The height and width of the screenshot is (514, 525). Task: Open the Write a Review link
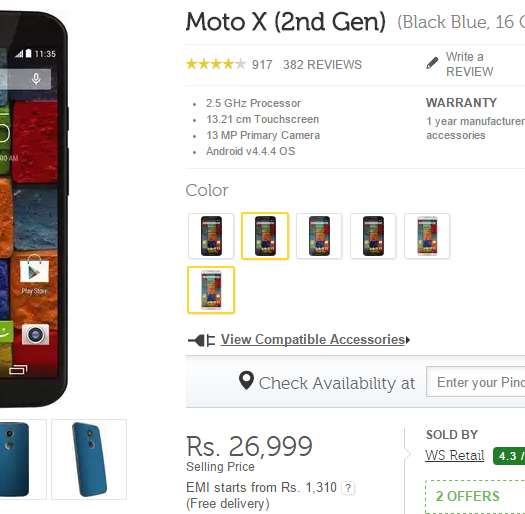tap(469, 64)
